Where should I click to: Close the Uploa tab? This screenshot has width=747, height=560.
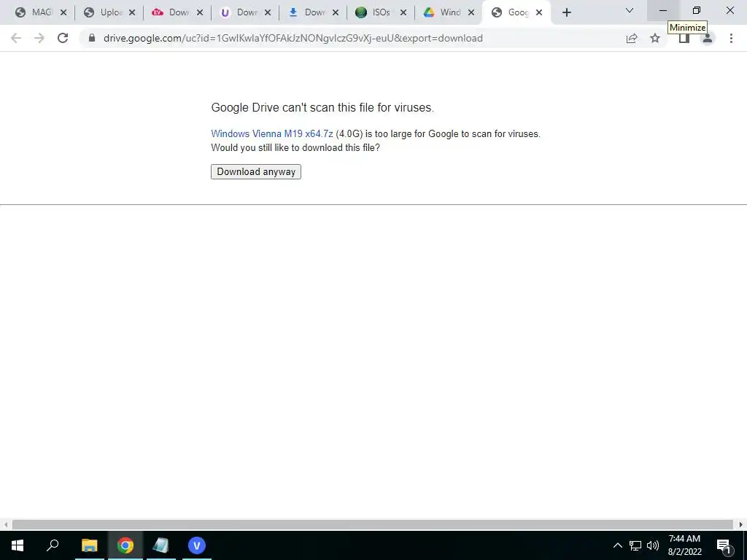click(132, 13)
